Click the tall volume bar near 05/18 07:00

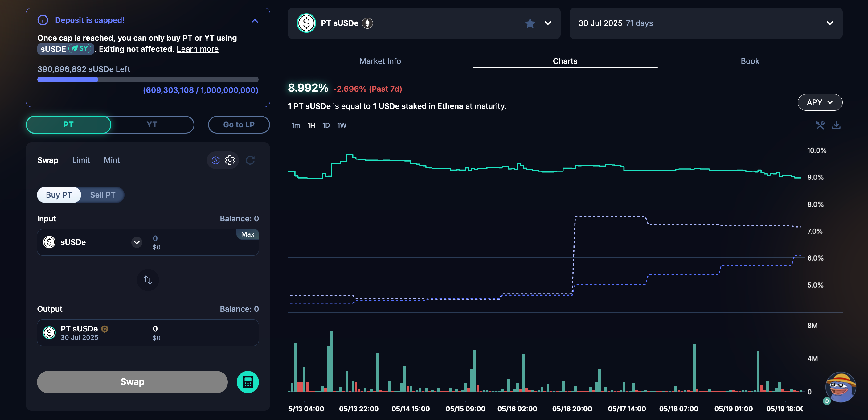coord(694,367)
